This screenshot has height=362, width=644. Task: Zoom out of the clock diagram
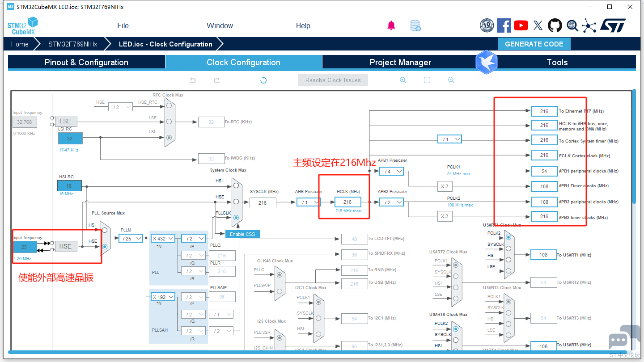click(451, 80)
